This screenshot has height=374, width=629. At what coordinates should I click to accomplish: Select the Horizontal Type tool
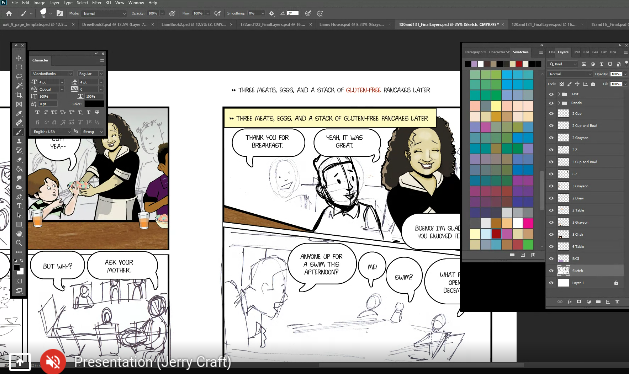(19, 206)
